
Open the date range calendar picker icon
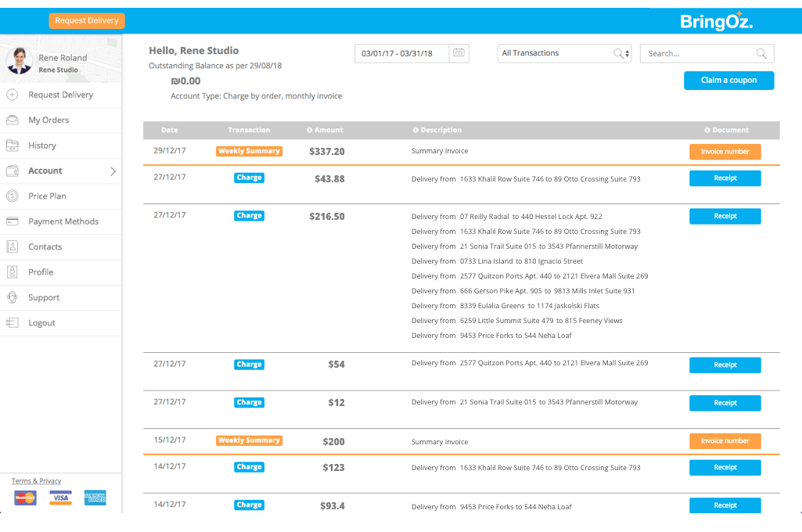pyautogui.click(x=459, y=53)
